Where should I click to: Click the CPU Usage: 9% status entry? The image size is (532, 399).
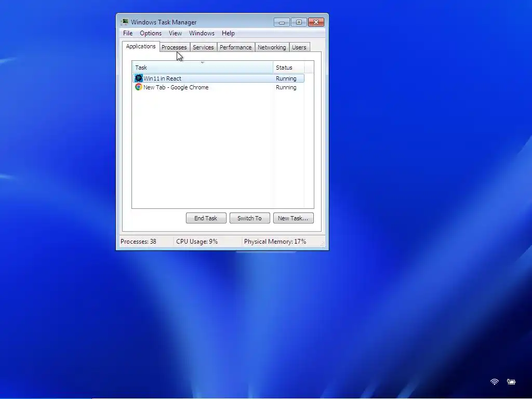coord(197,242)
